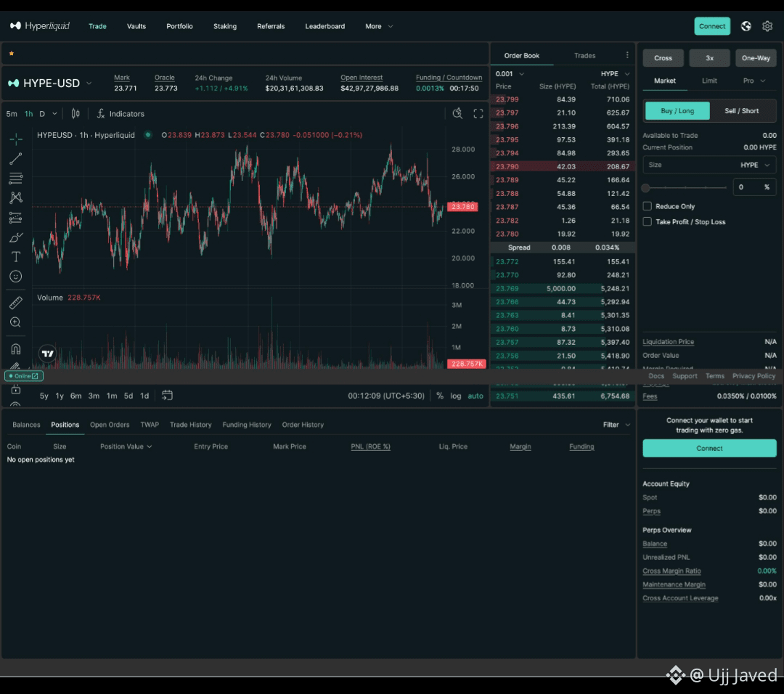
Task: Select the forecasting and measurement tool
Action: (x=15, y=218)
